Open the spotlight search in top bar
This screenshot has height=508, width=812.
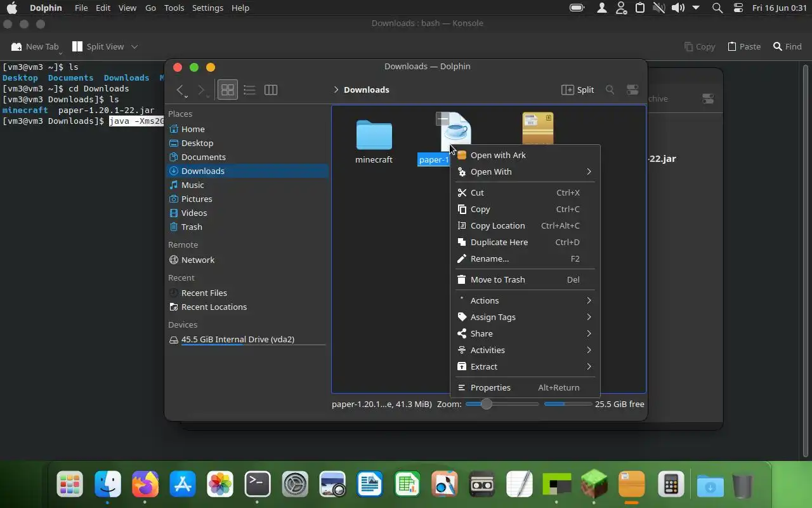717,8
